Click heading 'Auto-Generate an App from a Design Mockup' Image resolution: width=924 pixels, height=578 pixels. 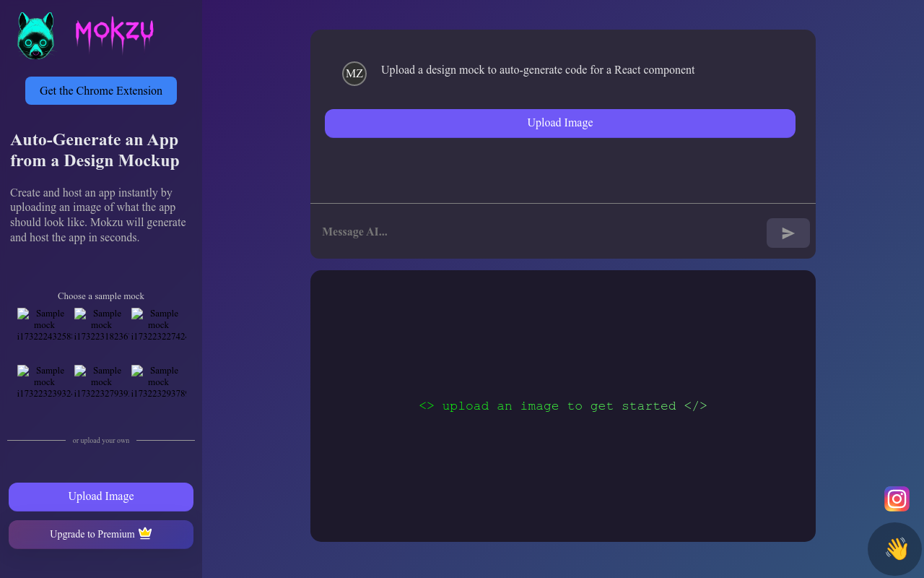(x=95, y=150)
